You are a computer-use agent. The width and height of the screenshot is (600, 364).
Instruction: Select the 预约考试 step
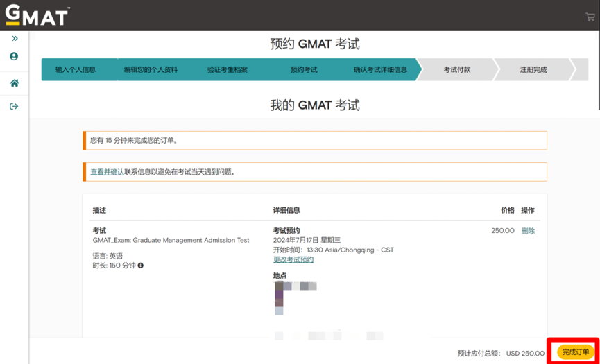point(304,69)
